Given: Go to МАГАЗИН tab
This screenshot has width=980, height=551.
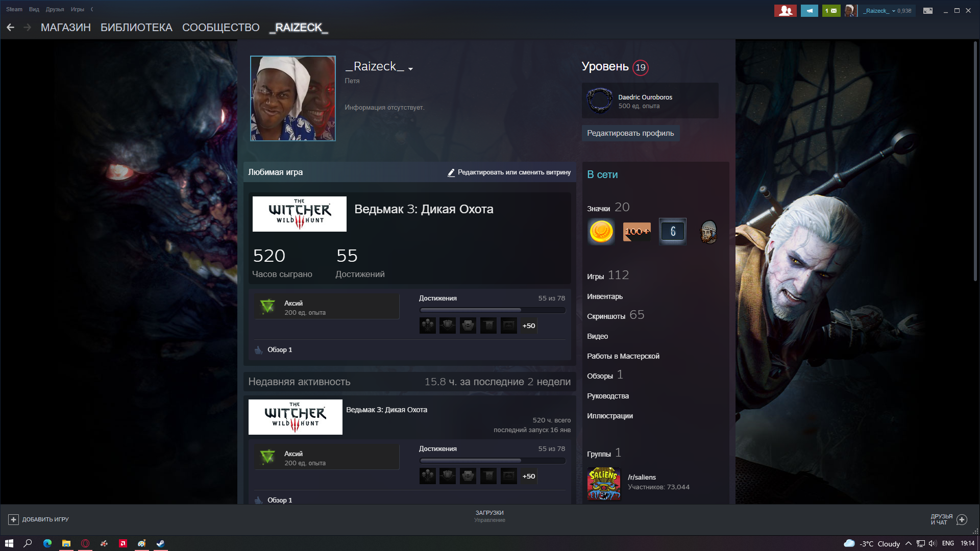Looking at the screenshot, I should click(66, 28).
